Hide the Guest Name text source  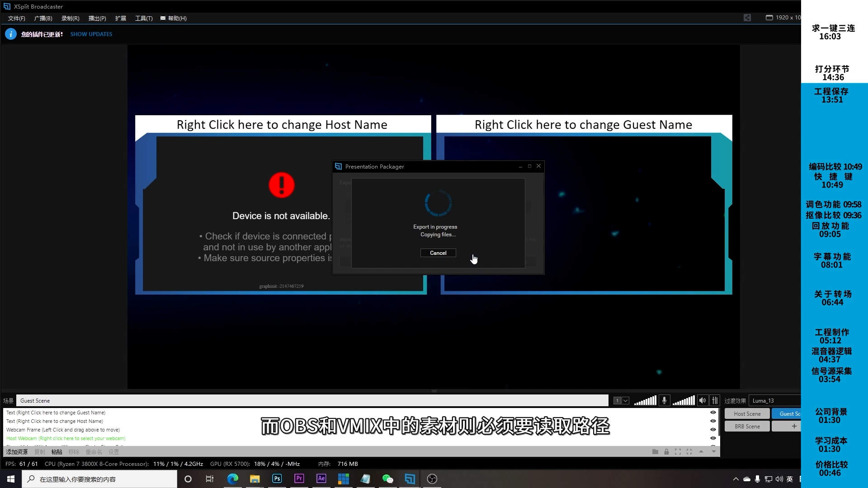pyautogui.click(x=713, y=413)
